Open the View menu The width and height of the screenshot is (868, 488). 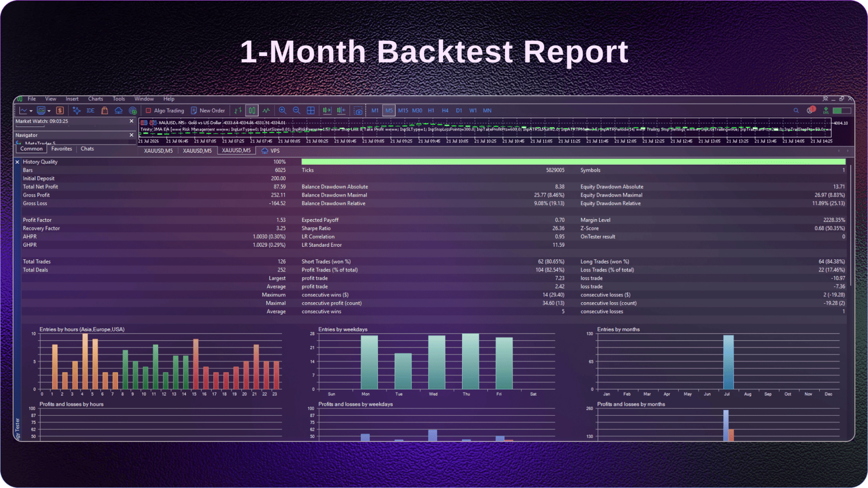(x=51, y=99)
